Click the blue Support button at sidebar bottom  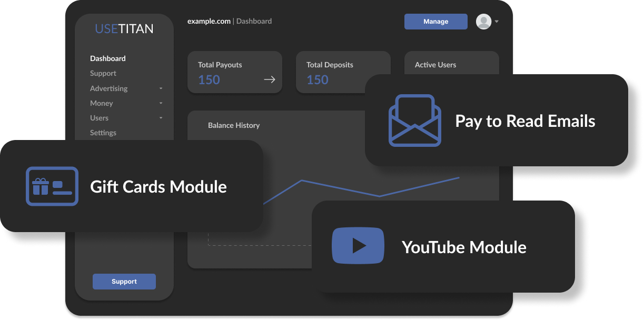[124, 282]
